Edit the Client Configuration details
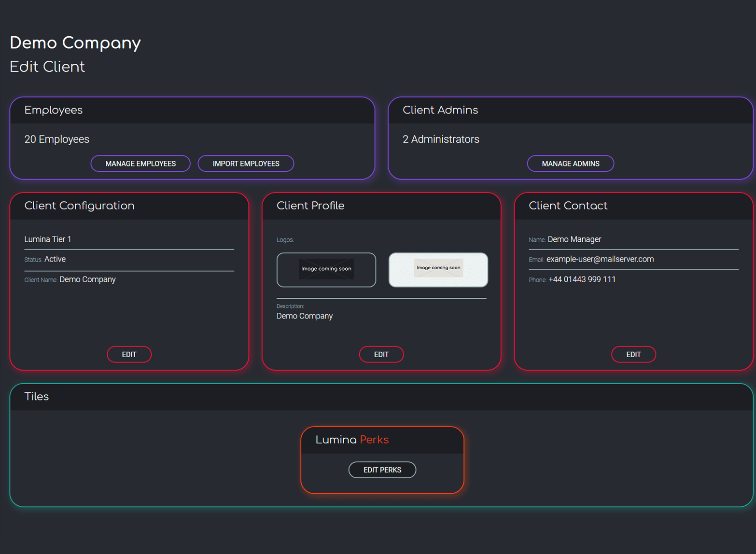The height and width of the screenshot is (554, 756). click(x=129, y=354)
